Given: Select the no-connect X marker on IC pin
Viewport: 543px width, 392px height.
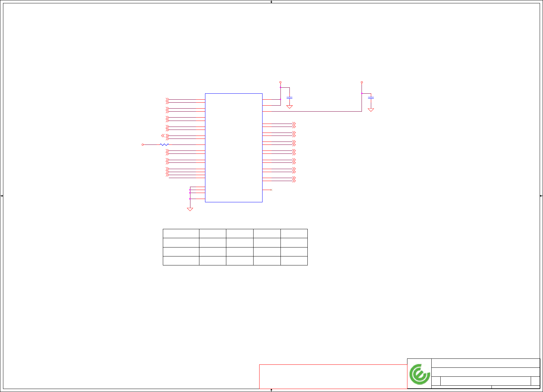Looking at the screenshot, I should (271, 190).
